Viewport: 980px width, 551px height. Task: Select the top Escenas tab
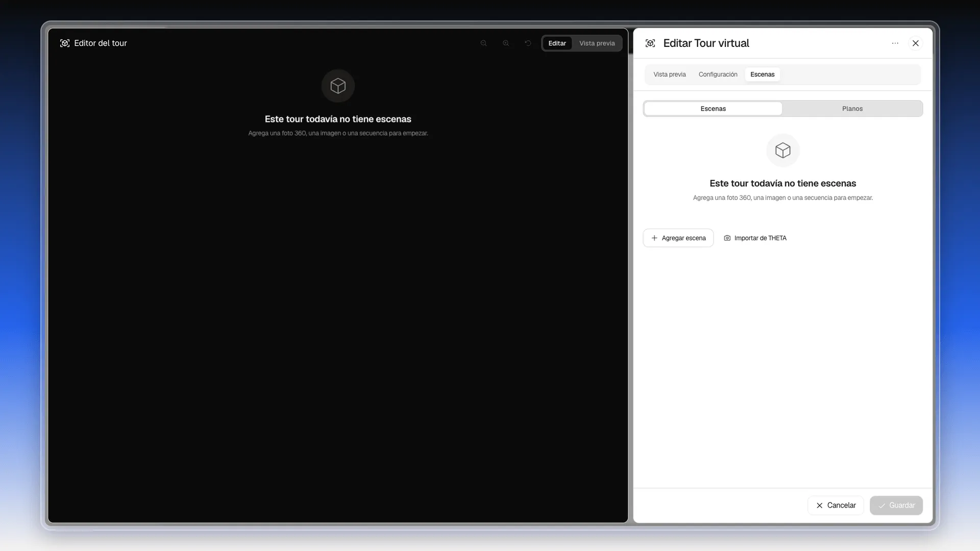tap(763, 74)
